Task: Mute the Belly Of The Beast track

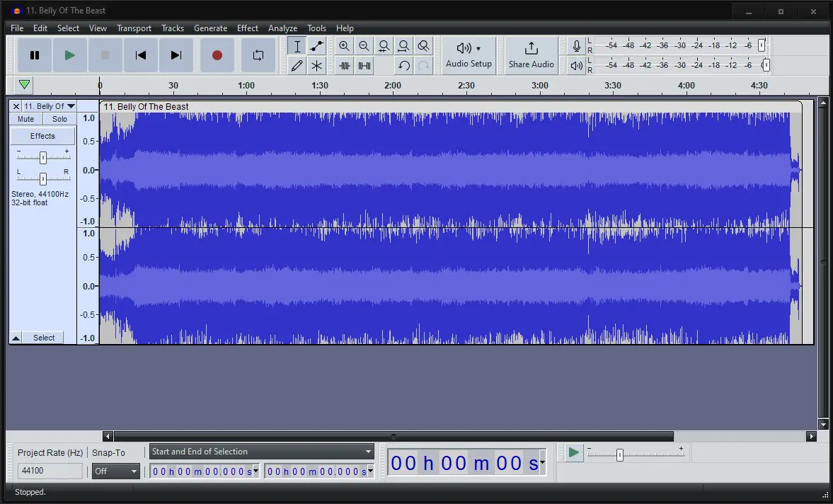Action: coord(25,119)
